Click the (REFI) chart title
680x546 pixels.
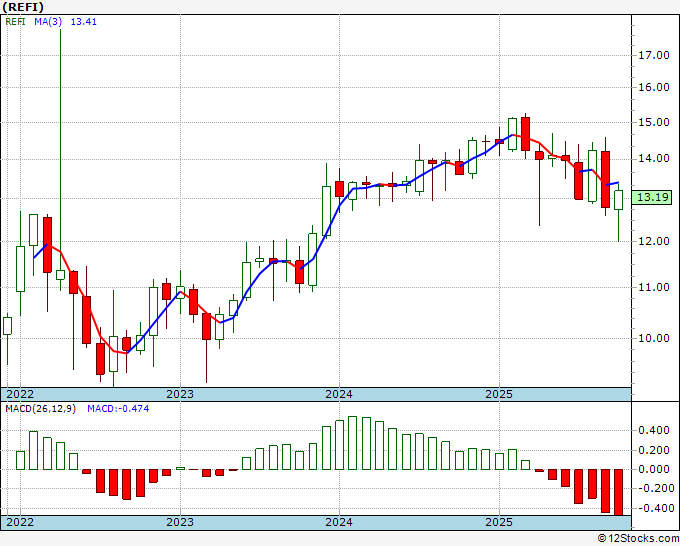tap(23, 7)
